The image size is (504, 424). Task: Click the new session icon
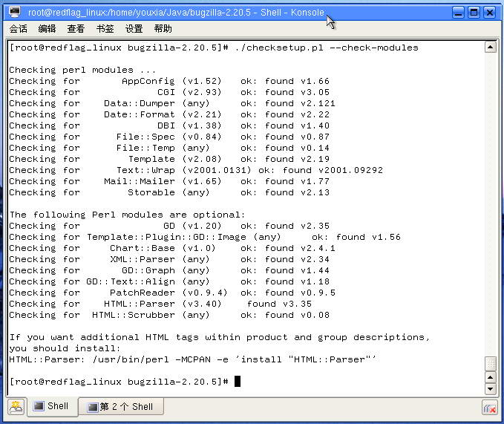pos(16,406)
